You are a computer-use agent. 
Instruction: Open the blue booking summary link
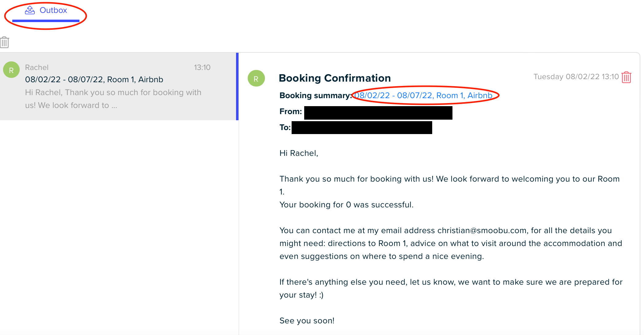(x=423, y=95)
